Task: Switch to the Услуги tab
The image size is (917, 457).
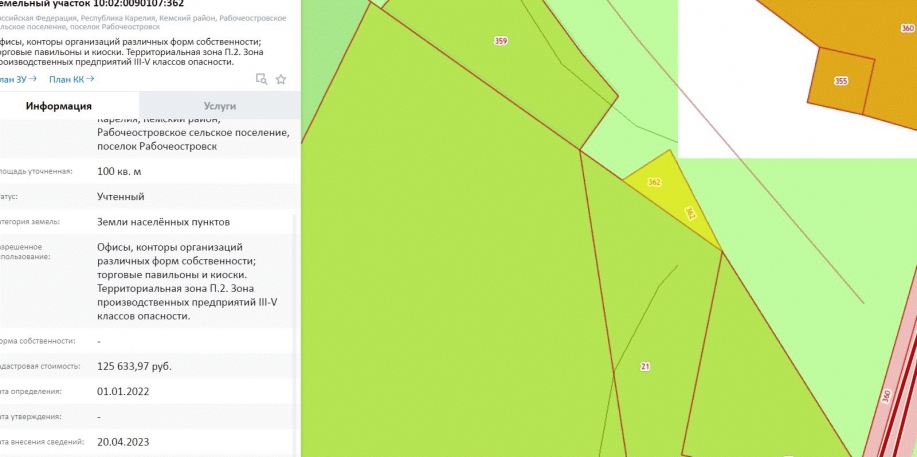Action: (219, 105)
